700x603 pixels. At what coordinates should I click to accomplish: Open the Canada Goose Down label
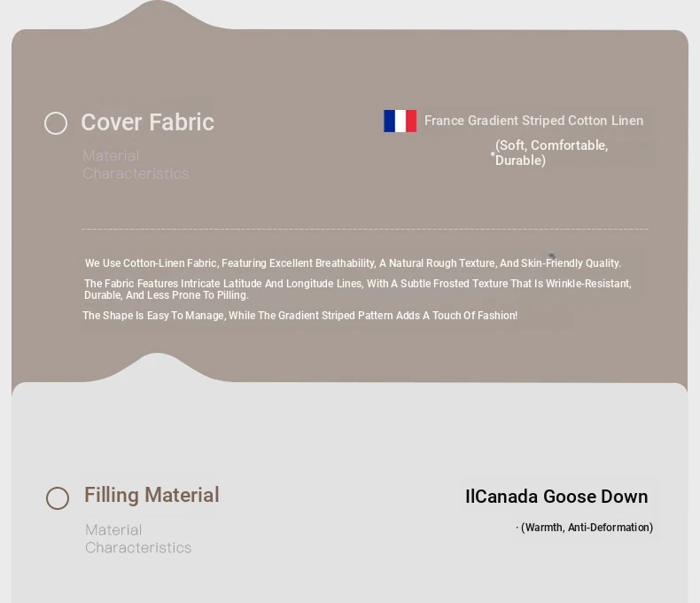556,497
